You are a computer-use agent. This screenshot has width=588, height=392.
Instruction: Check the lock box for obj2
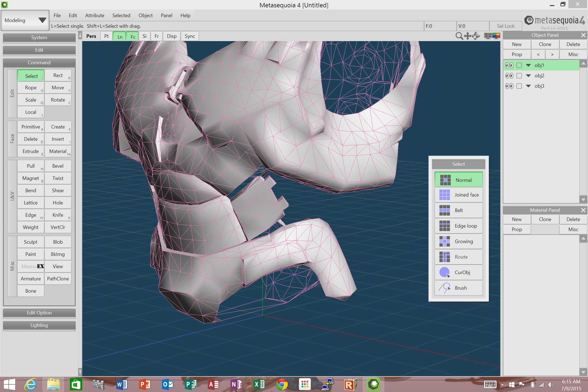519,76
